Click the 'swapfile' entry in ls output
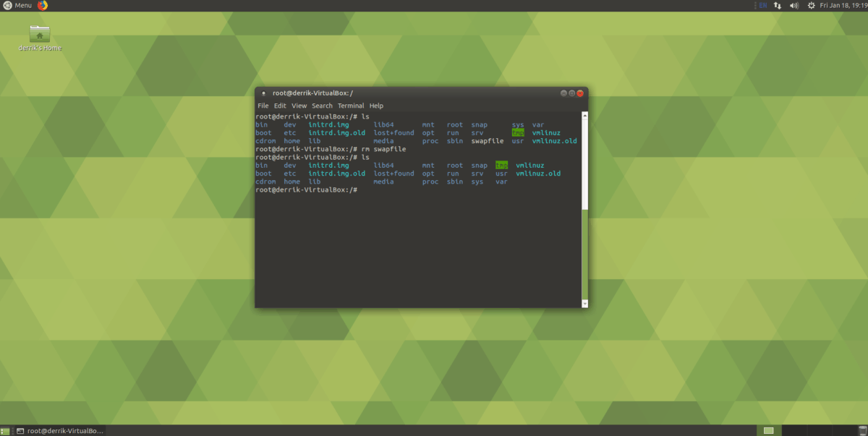Viewport: 868px width, 436px height. pos(487,141)
